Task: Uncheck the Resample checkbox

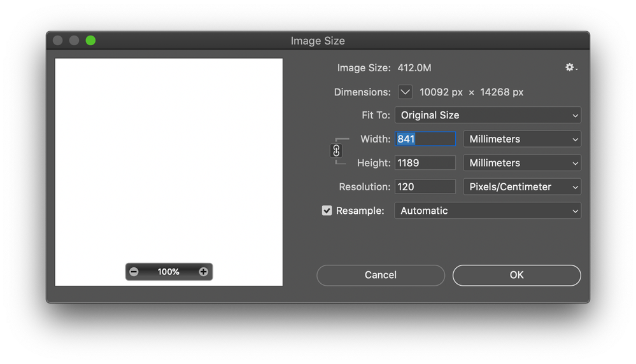Action: [x=327, y=211]
